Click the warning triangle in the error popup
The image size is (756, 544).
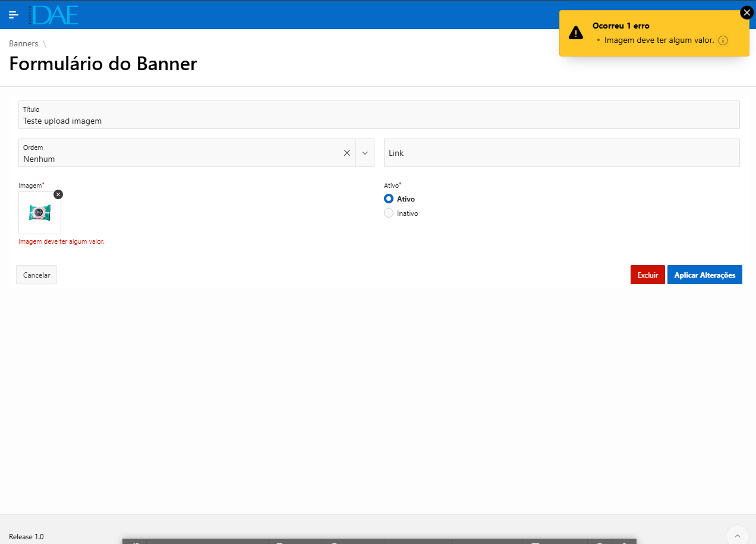575,33
